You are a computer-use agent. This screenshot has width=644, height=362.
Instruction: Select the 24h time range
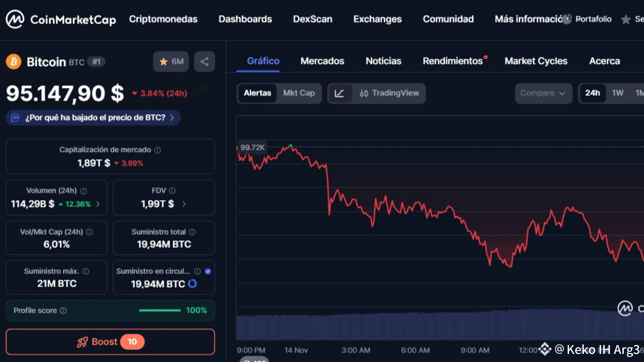coord(593,93)
